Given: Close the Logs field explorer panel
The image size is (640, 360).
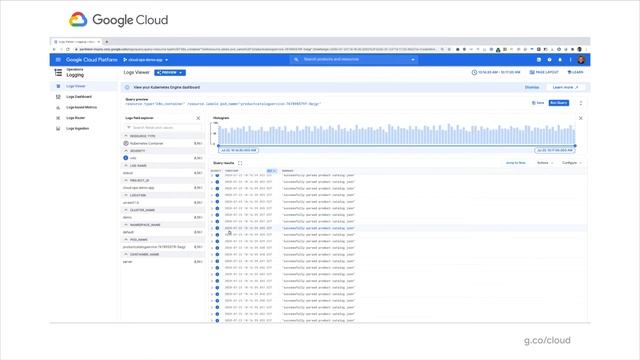Looking at the screenshot, I should (198, 118).
